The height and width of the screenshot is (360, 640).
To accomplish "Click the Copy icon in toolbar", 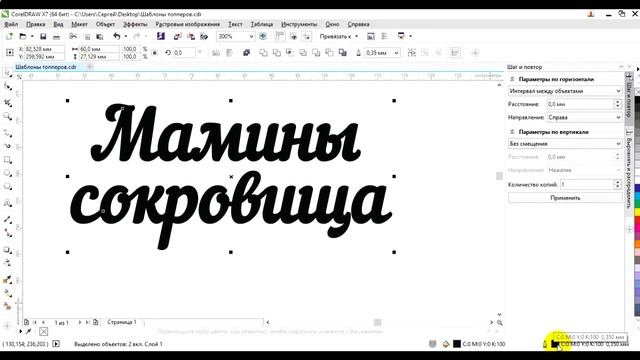I will [x=87, y=36].
